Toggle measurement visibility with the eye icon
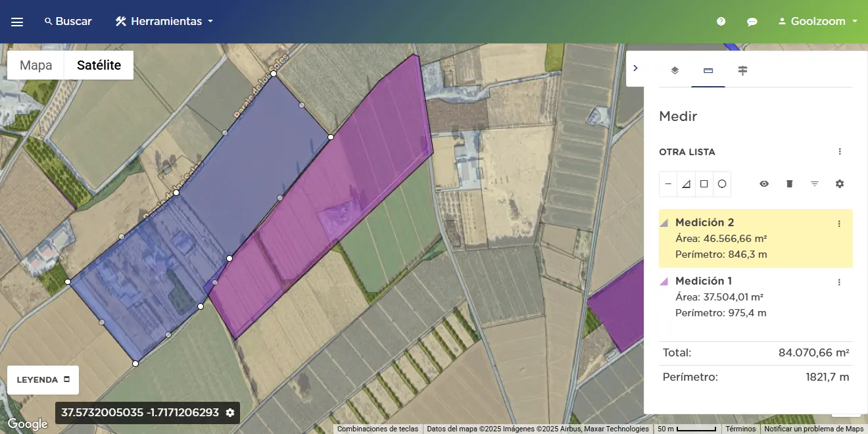Screen dimensions: 868x434 click(764, 184)
